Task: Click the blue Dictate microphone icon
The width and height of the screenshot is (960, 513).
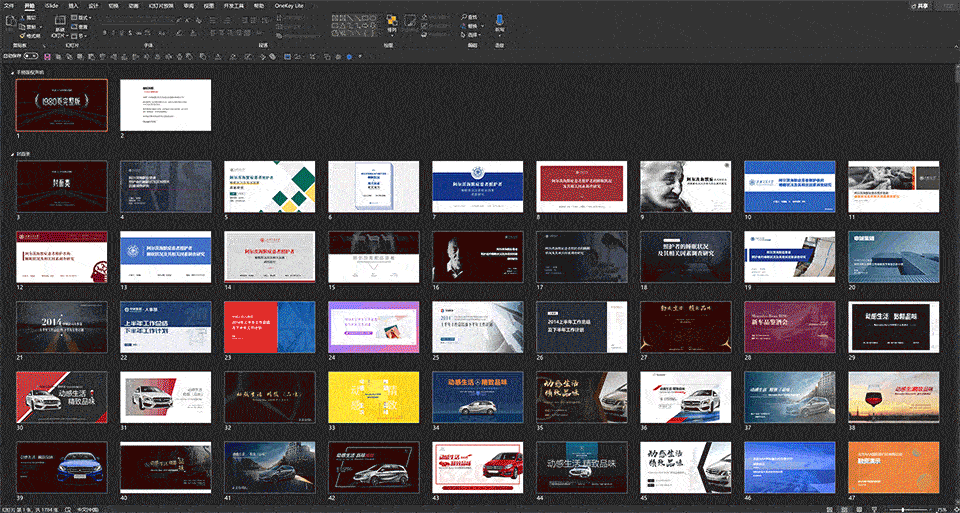Action: click(x=500, y=21)
